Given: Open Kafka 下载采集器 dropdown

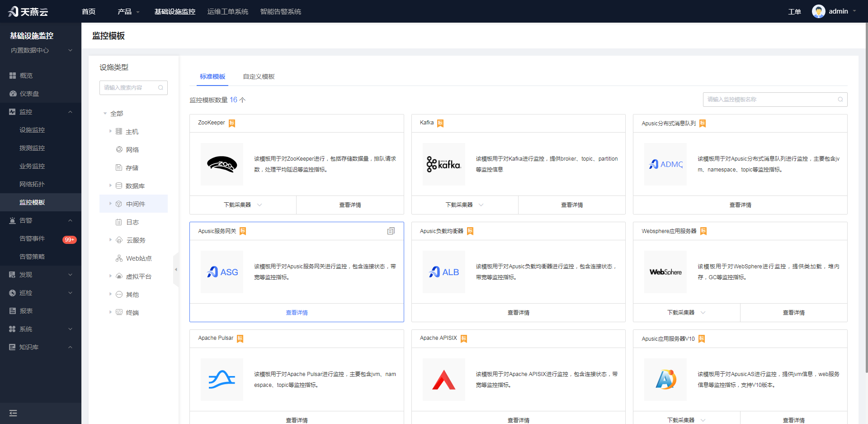Looking at the screenshot, I should (465, 205).
